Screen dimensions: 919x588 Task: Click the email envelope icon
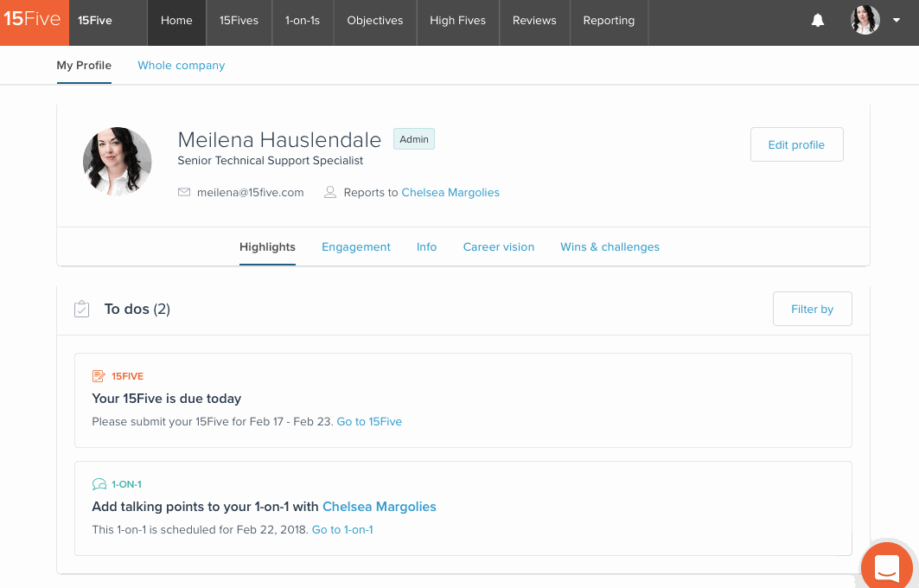[x=184, y=192]
